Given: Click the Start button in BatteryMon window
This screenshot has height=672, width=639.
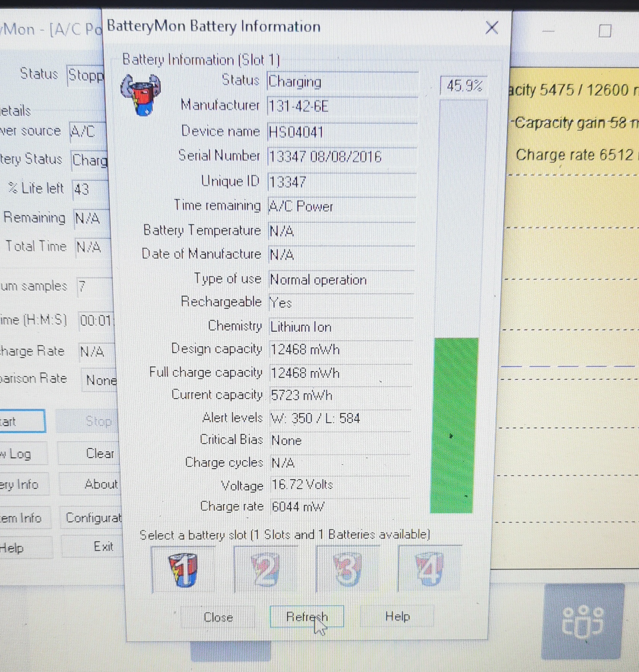Looking at the screenshot, I should click(22, 421).
